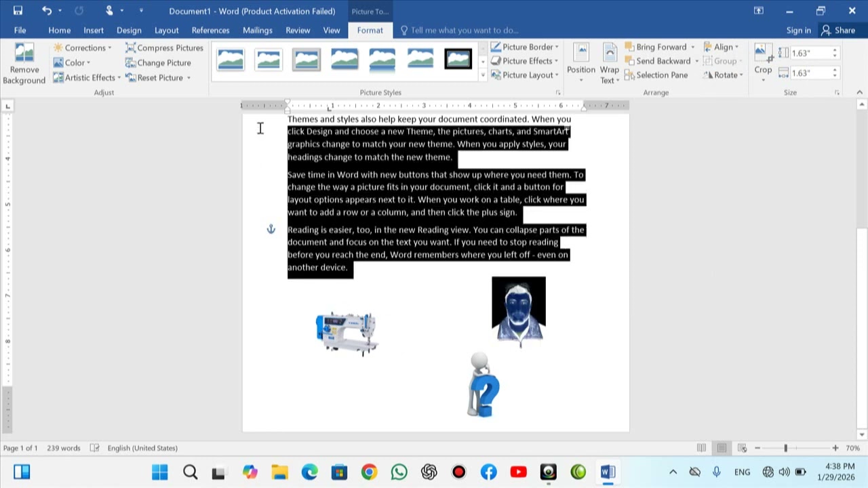This screenshot has height=488, width=868.
Task: Click Bring Forward
Action: (655, 47)
